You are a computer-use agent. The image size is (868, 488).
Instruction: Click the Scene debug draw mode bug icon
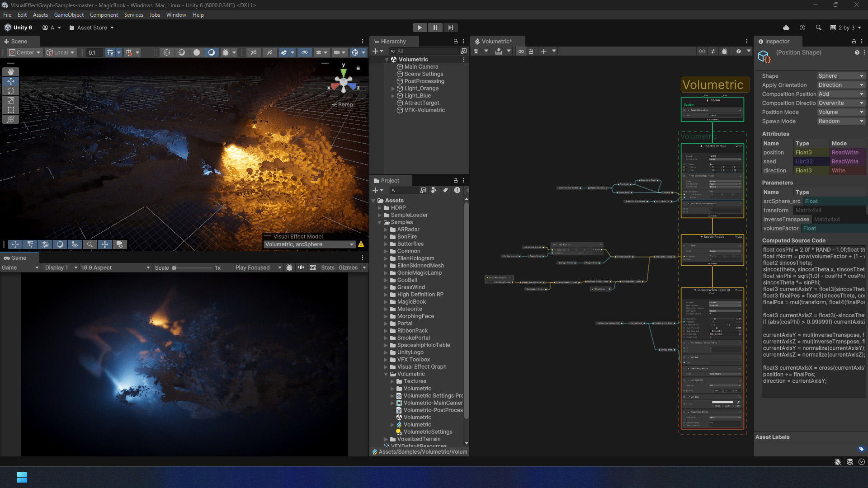pyautogui.click(x=226, y=52)
